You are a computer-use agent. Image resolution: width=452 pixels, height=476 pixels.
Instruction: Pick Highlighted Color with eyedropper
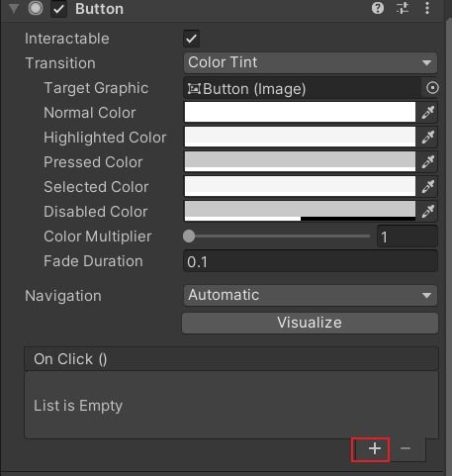pos(428,138)
